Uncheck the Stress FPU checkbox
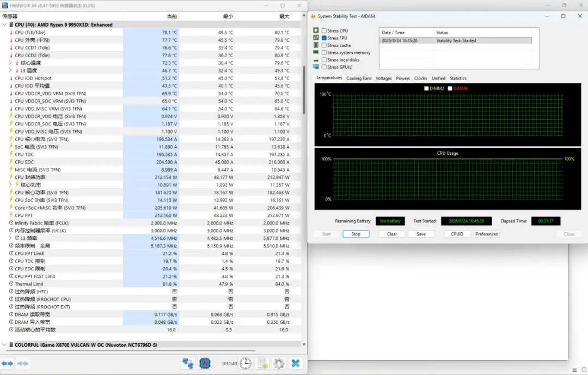 click(324, 38)
